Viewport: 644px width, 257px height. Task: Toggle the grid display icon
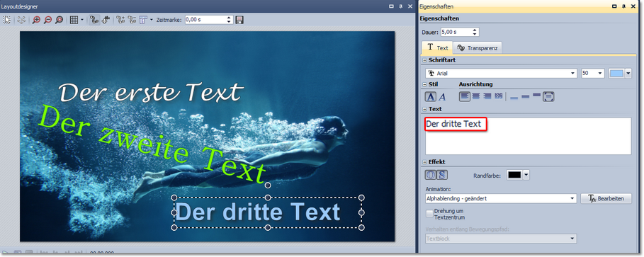[74, 20]
